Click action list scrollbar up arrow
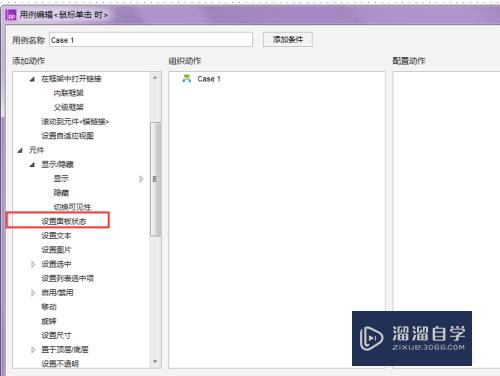 pos(155,77)
